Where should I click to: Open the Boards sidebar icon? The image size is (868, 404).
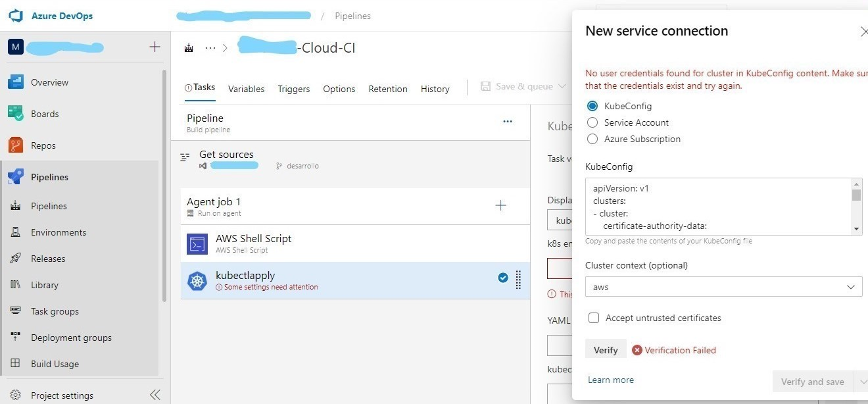[16, 114]
